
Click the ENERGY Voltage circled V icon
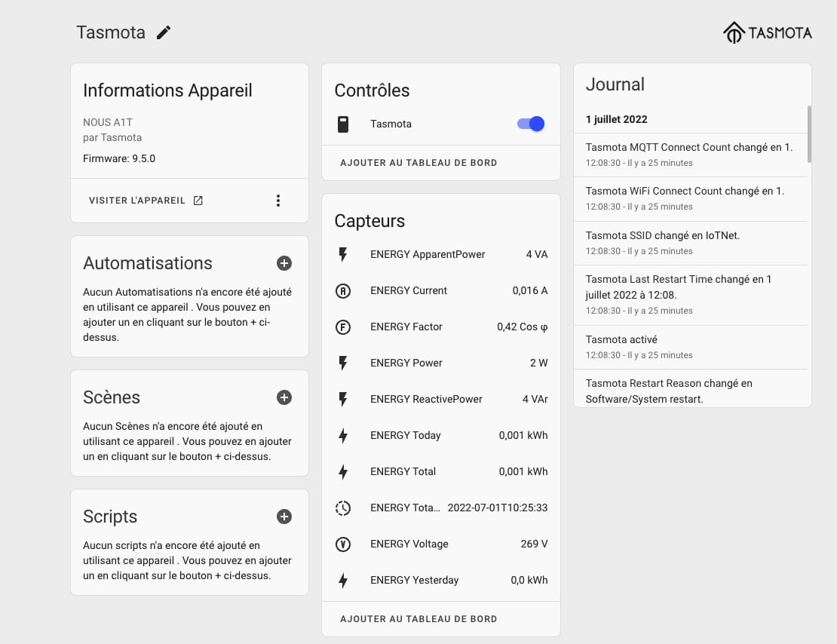click(343, 544)
